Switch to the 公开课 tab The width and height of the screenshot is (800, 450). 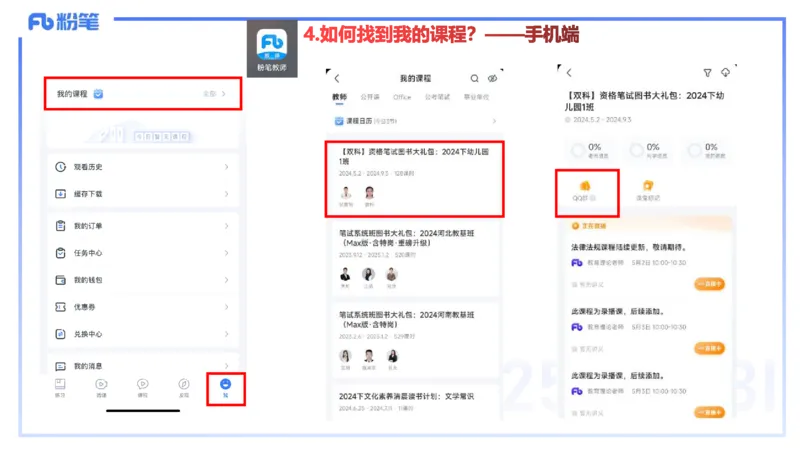coord(370,97)
